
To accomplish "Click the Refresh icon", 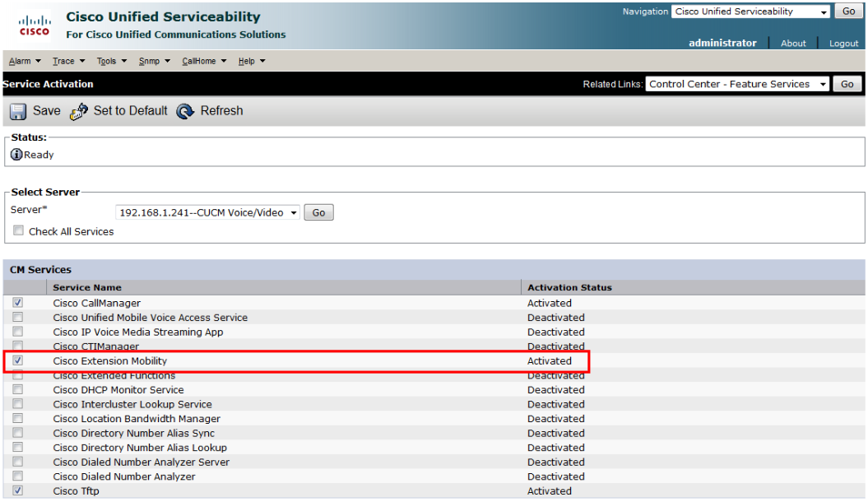I will [x=184, y=111].
